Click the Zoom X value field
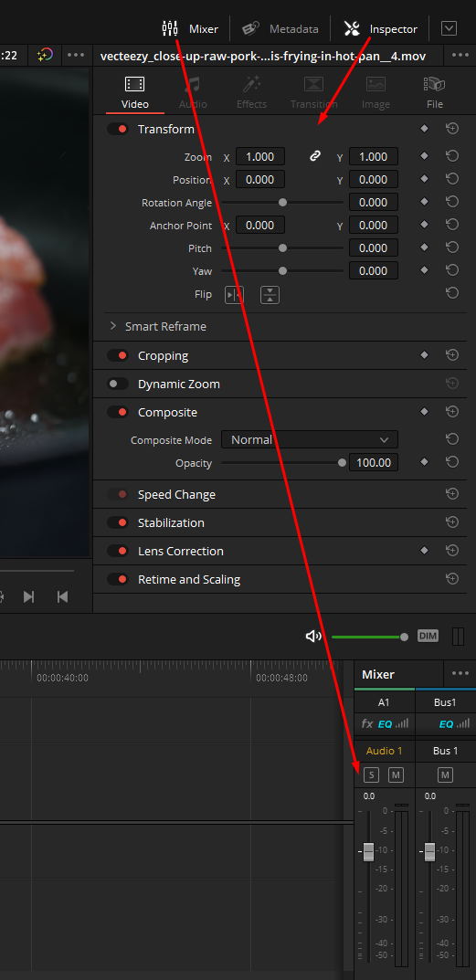476x980 pixels. 260,156
